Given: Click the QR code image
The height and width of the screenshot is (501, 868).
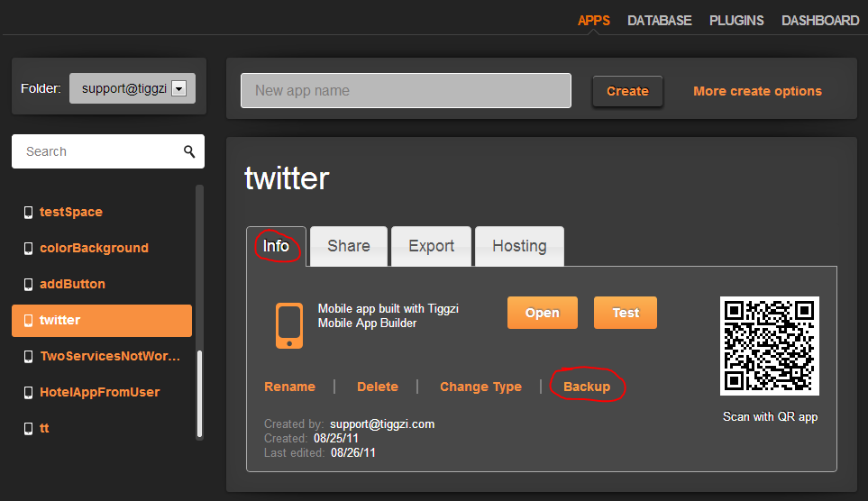Looking at the screenshot, I should [x=769, y=346].
